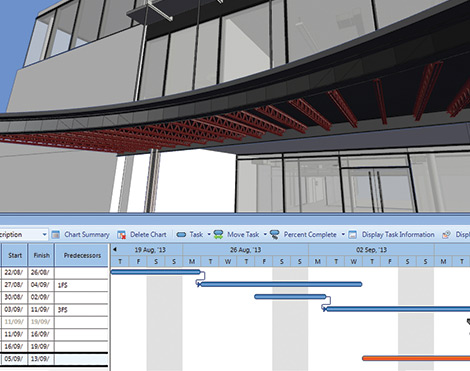
Task: Click the green Move Task icon
Action: click(x=218, y=234)
